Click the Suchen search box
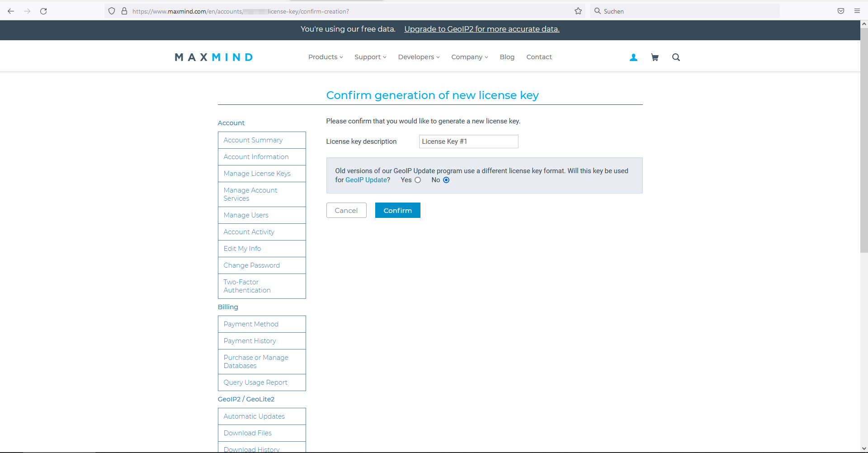This screenshot has height=453, width=868. [x=685, y=11]
